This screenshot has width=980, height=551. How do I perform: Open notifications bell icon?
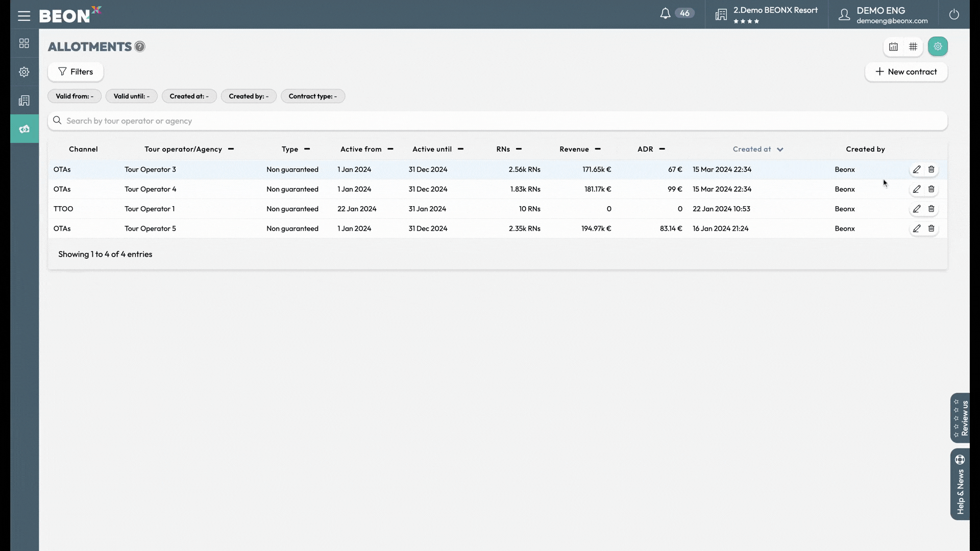[665, 14]
